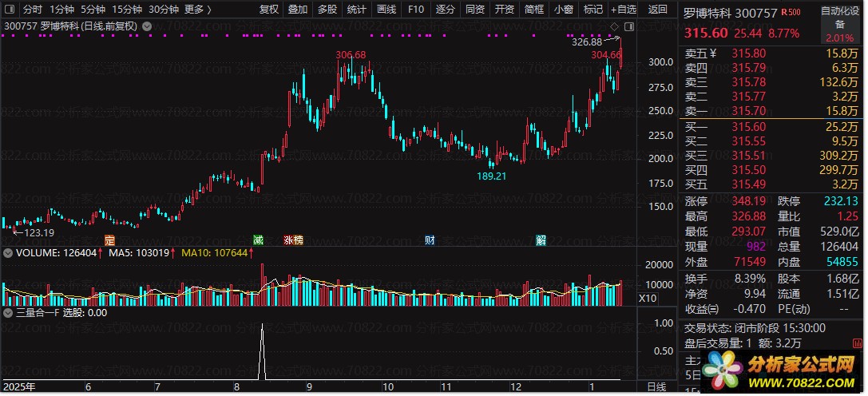Open the 统计 statistics tool
Screen dimensions: 868x396
[x=356, y=10]
